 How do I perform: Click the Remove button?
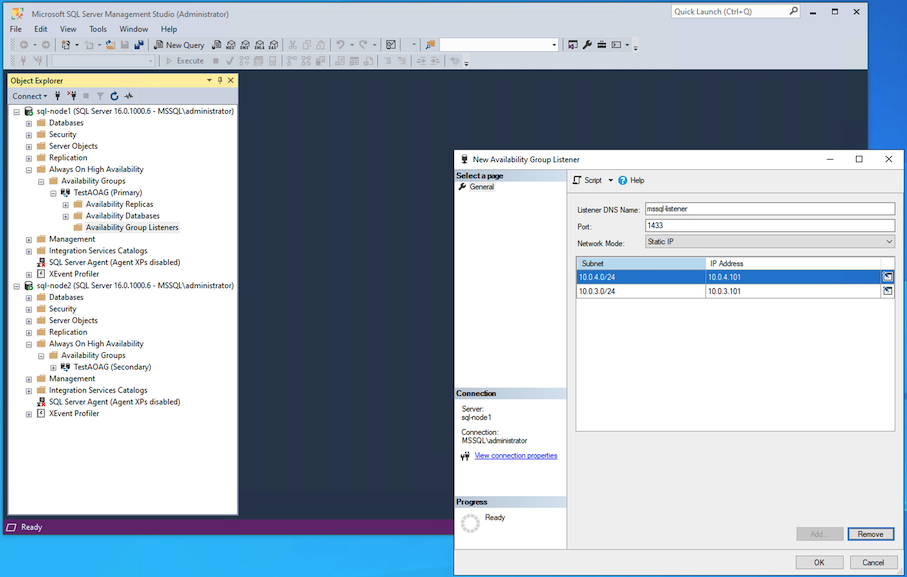(x=871, y=534)
